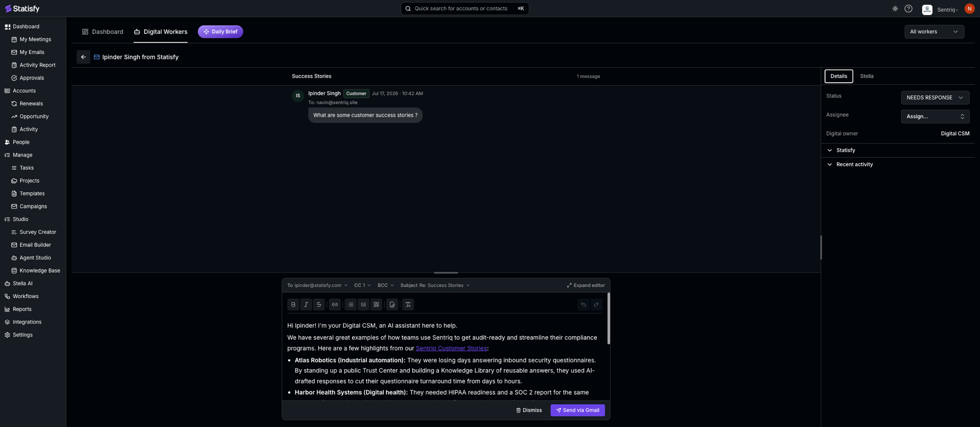Click the quick search field
This screenshot has width=980, height=427.
point(465,8)
